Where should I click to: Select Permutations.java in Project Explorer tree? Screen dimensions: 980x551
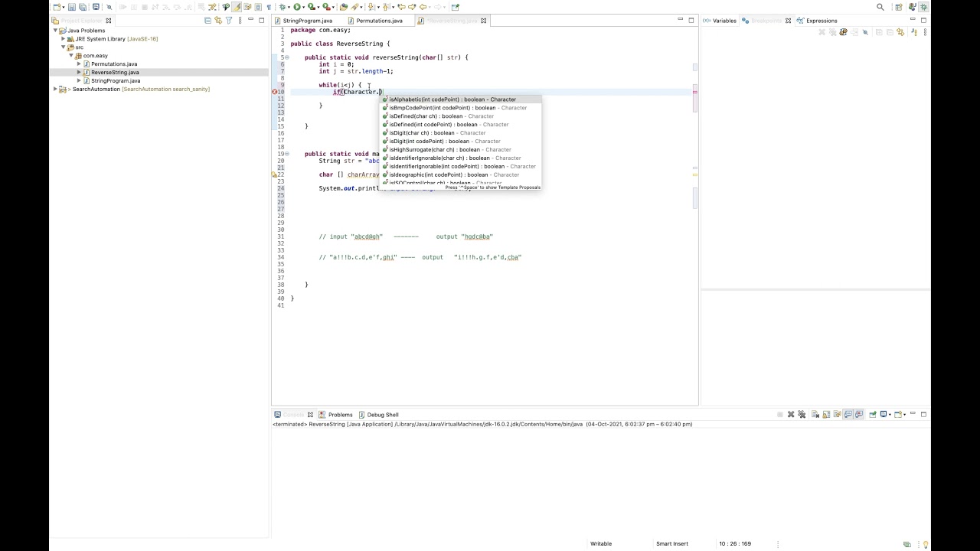pos(113,64)
